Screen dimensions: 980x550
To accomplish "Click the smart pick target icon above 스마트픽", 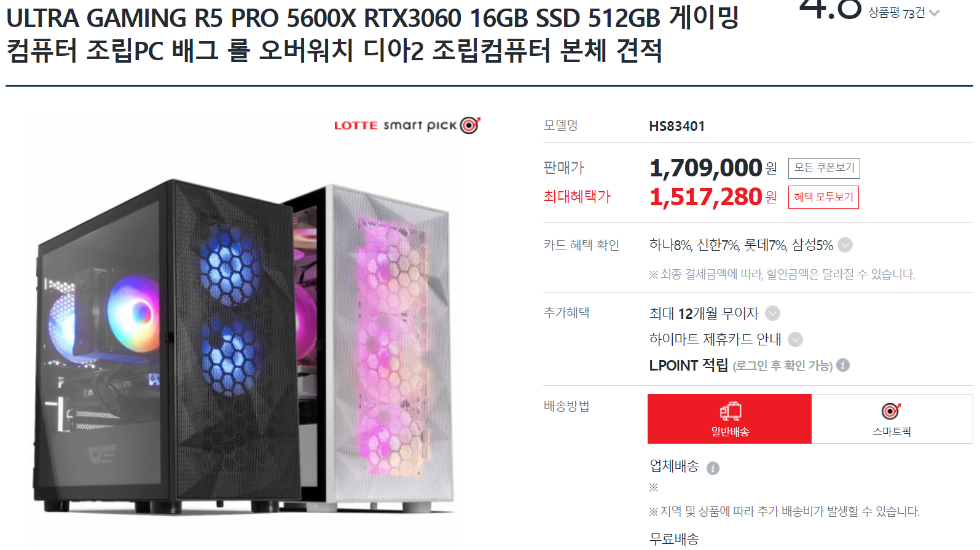I will click(x=891, y=411).
